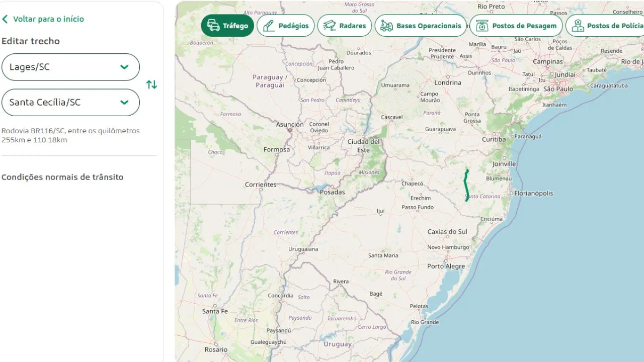Enable the Radares map overlay
This screenshot has width=644, height=362.
point(345,25)
